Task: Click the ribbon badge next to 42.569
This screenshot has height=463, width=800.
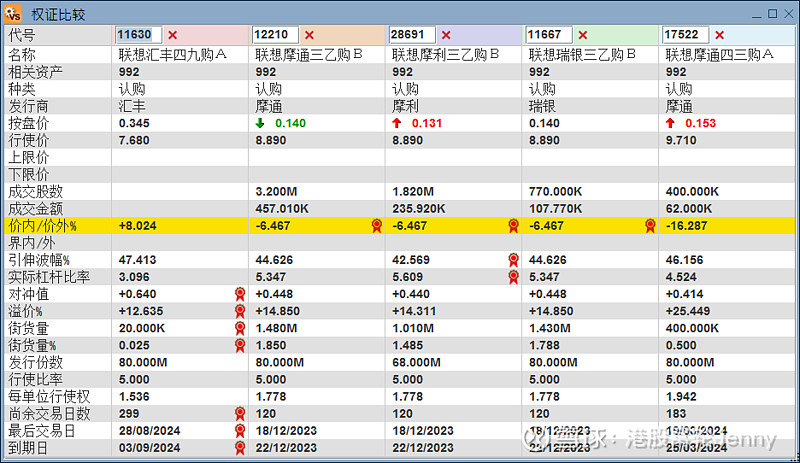Action: pyautogui.click(x=513, y=260)
